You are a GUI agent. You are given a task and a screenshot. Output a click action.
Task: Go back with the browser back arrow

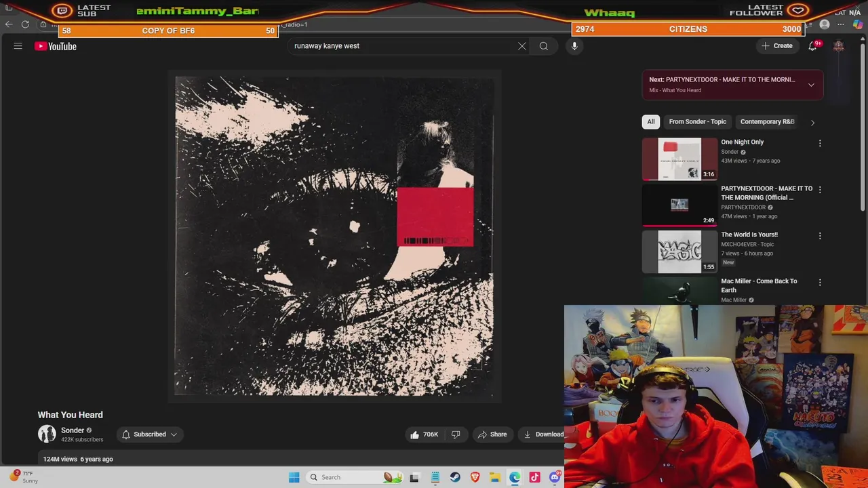tap(9, 24)
